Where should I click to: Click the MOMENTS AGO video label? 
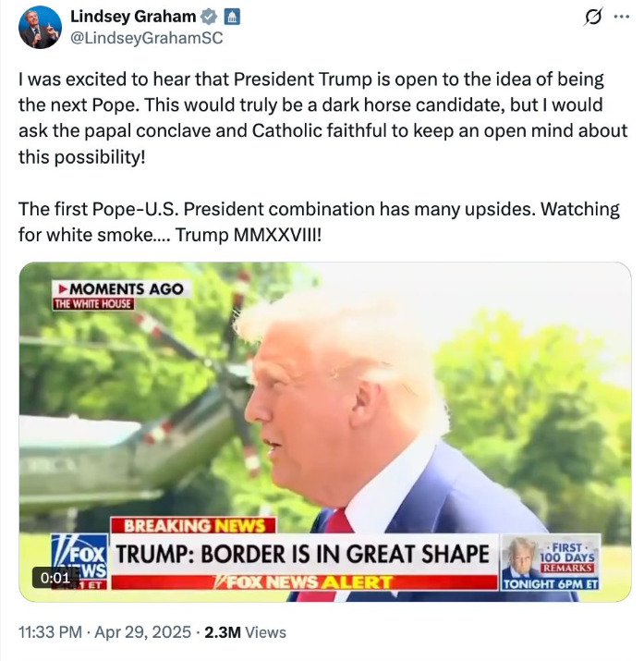[122, 288]
